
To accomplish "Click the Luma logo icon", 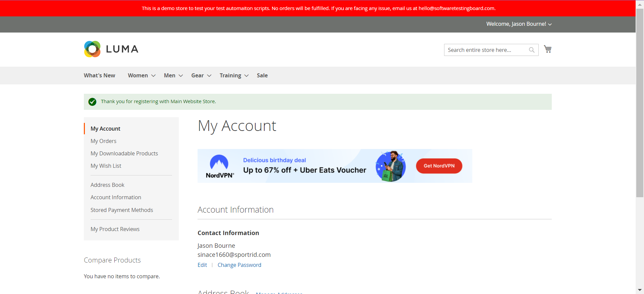I will 92,49.
